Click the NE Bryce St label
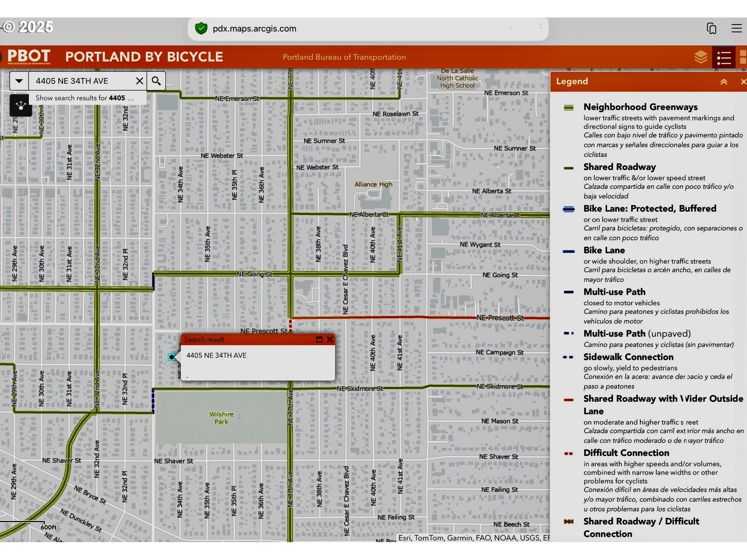This screenshot has width=747, height=560. tap(90, 495)
